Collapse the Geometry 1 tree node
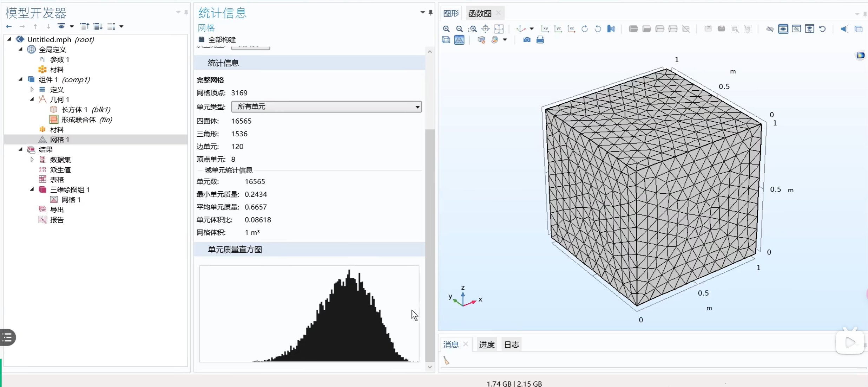Image resolution: width=868 pixels, height=387 pixels. (x=32, y=99)
